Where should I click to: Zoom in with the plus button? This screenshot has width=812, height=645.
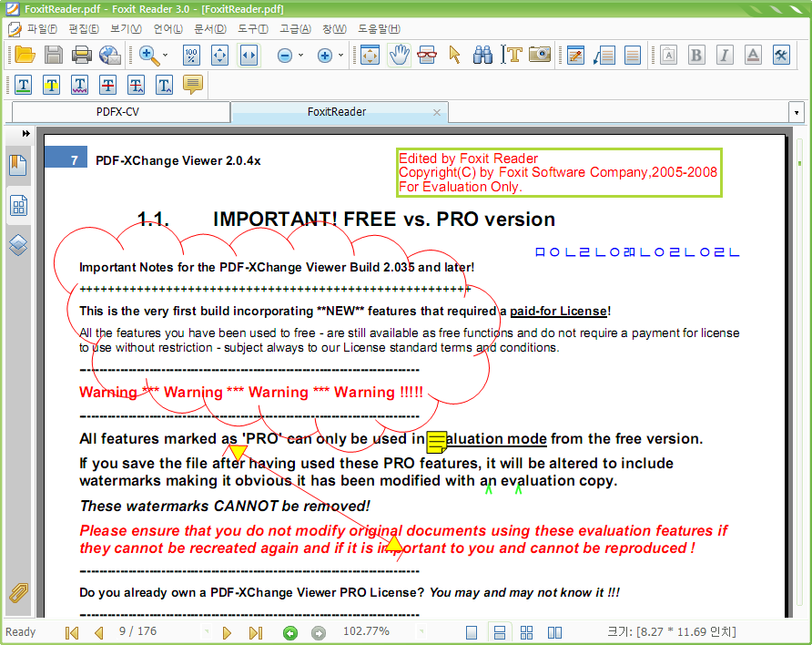325,56
